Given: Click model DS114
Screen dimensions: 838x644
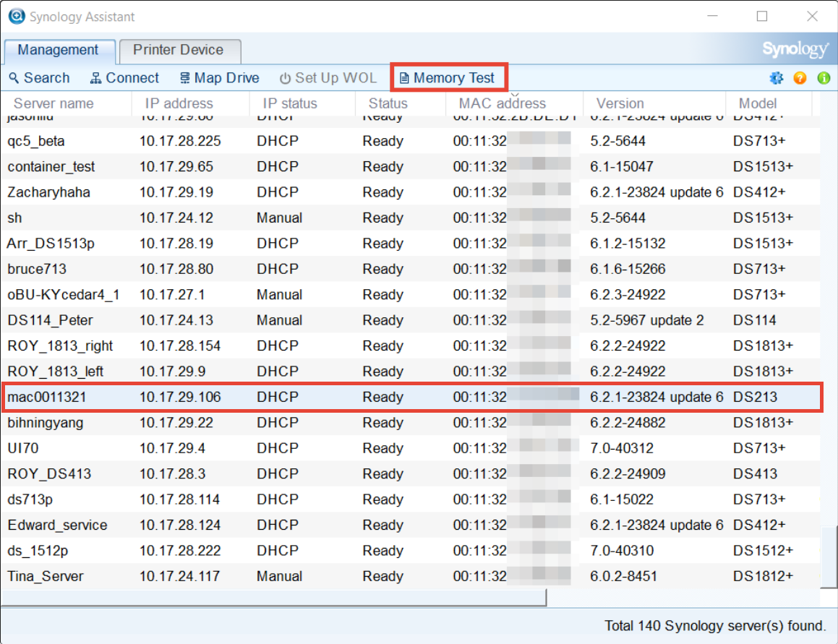Looking at the screenshot, I should coord(754,320).
